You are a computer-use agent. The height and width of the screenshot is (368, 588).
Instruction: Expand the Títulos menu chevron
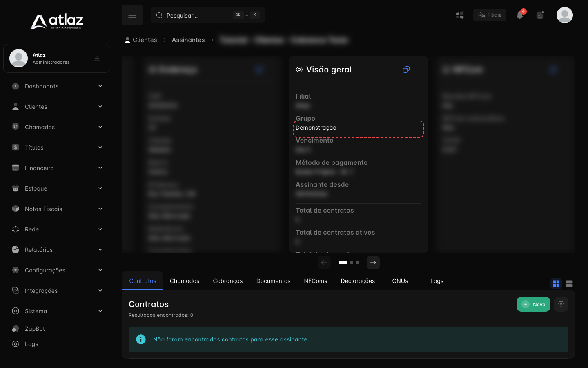click(x=100, y=148)
